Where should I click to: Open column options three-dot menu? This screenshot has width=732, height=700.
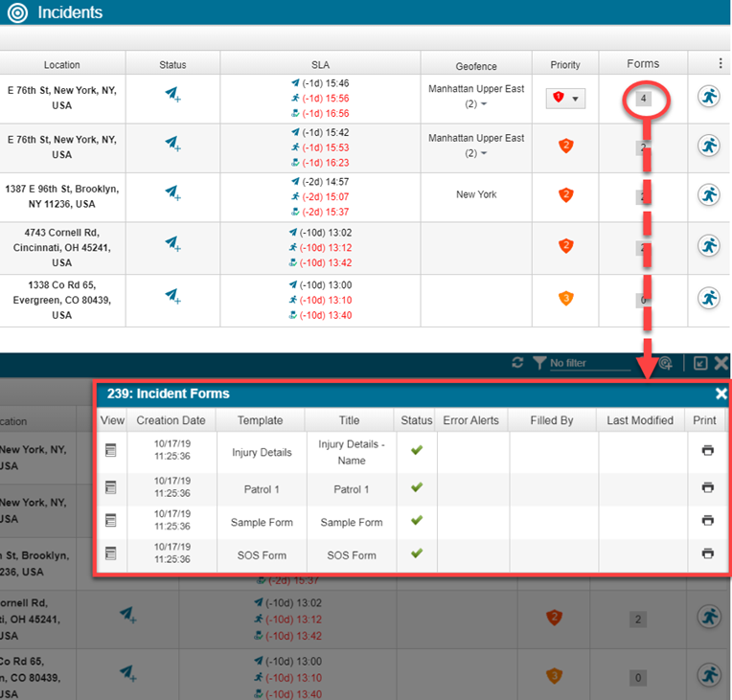coord(720,64)
